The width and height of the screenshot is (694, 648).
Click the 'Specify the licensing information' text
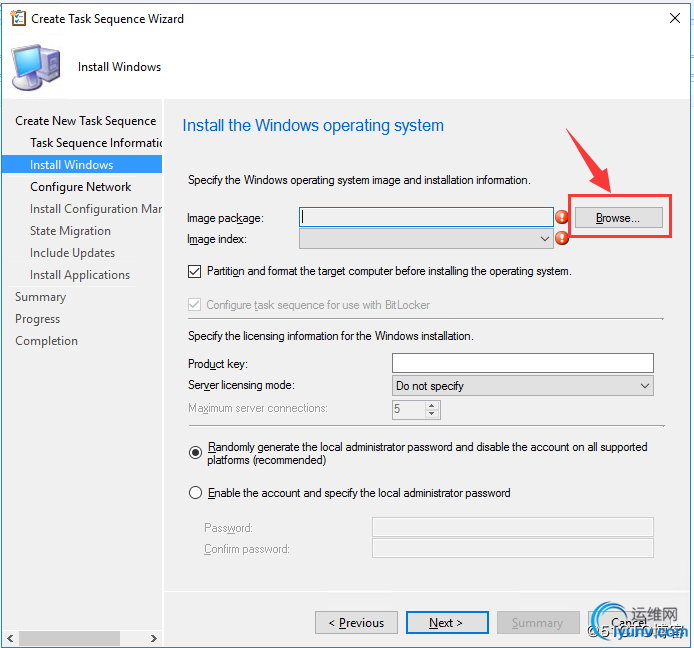(331, 336)
